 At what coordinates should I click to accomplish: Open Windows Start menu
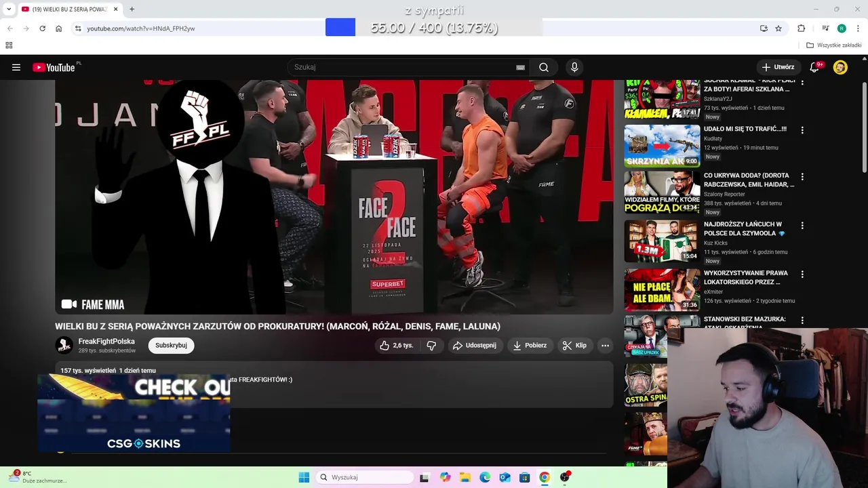[x=304, y=477]
